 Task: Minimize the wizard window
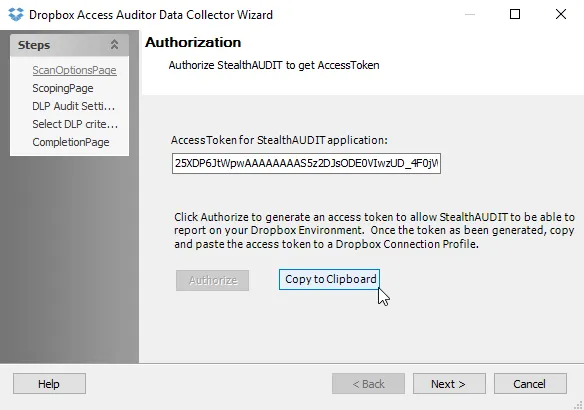click(x=470, y=15)
